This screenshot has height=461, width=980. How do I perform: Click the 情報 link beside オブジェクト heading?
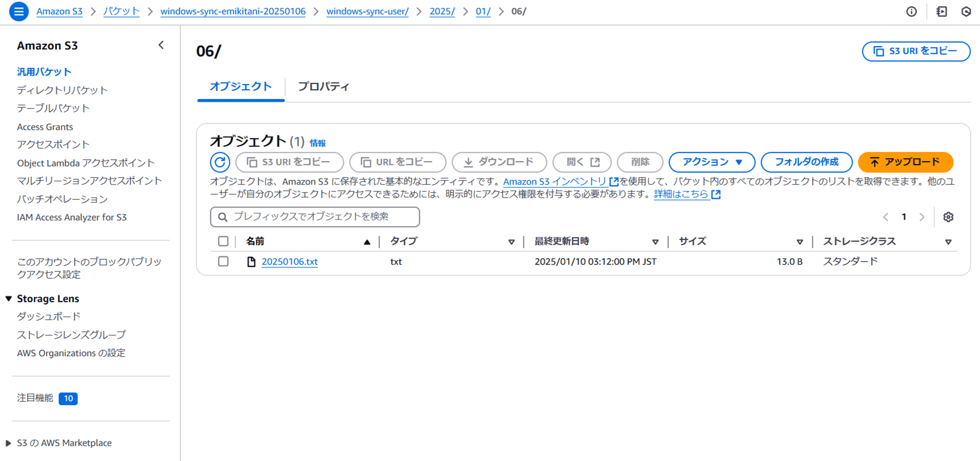pos(318,143)
